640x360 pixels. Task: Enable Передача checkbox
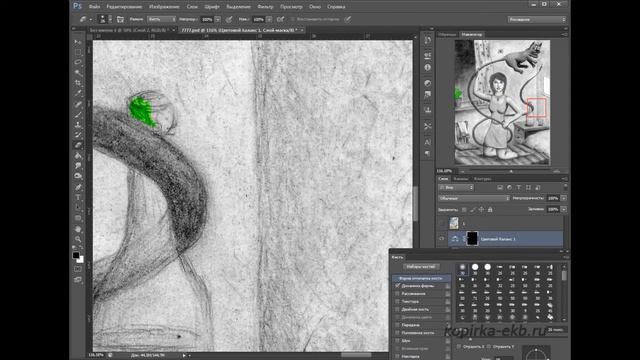tap(398, 325)
